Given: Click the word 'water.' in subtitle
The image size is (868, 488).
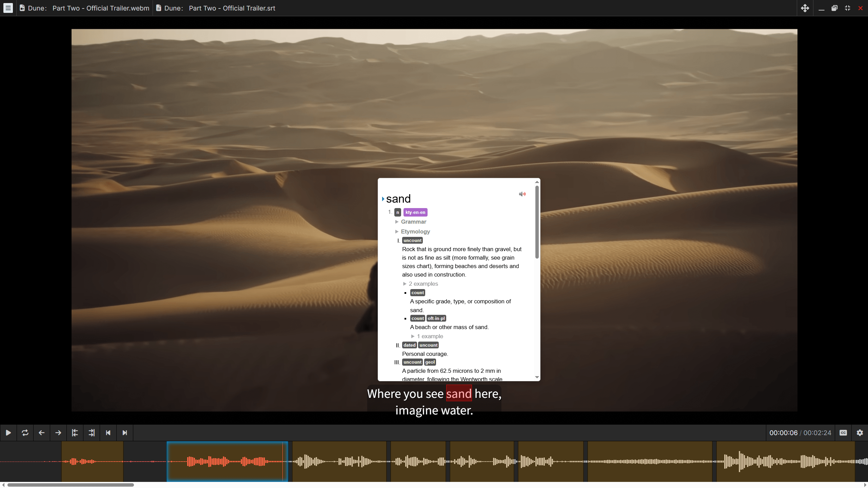Looking at the screenshot, I should pyautogui.click(x=457, y=410).
